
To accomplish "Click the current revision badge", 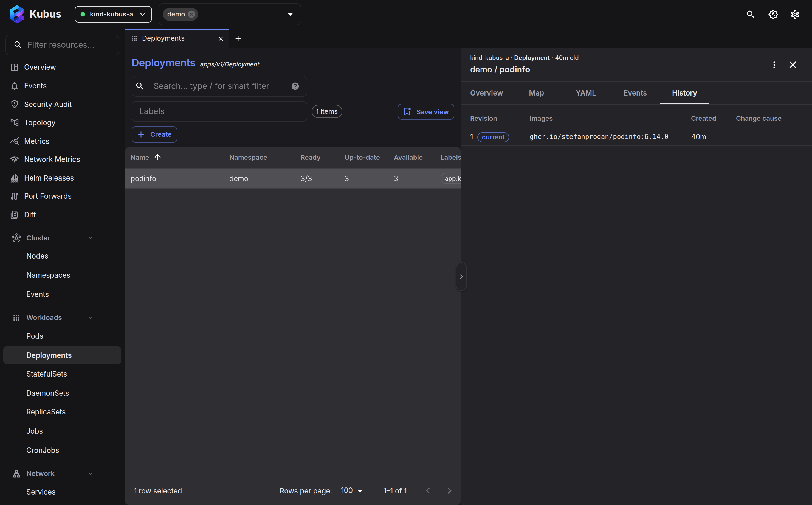I will click(493, 137).
